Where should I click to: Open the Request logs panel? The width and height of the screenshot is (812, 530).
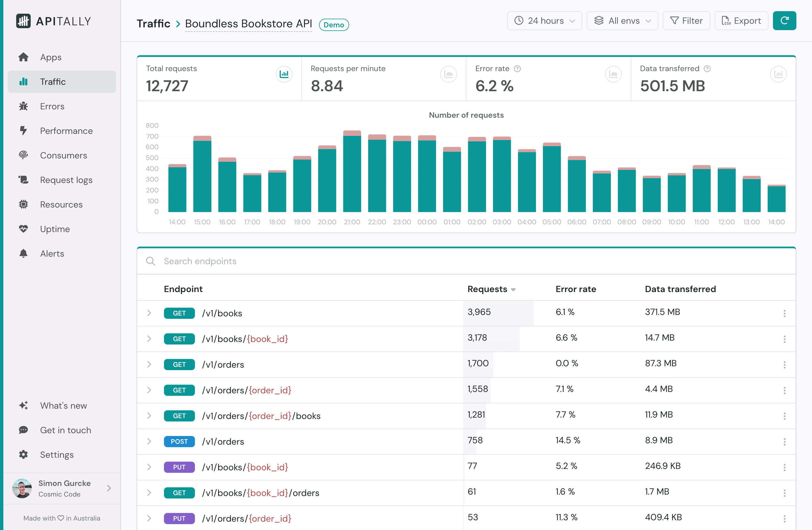pyautogui.click(x=66, y=180)
